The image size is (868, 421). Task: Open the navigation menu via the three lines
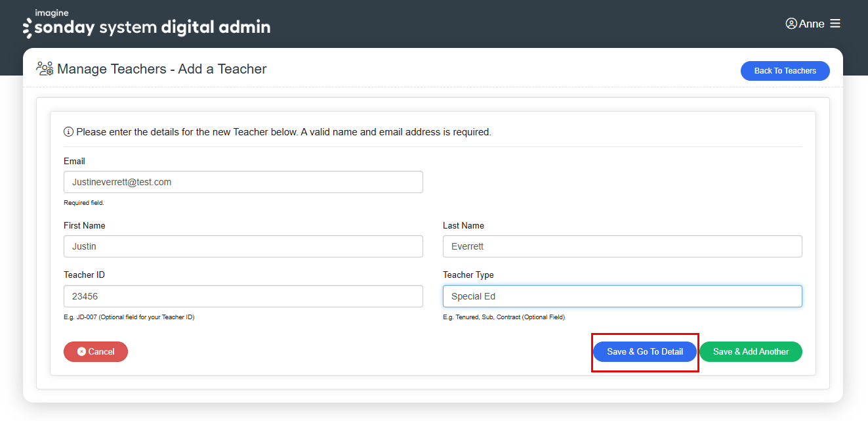[x=835, y=23]
